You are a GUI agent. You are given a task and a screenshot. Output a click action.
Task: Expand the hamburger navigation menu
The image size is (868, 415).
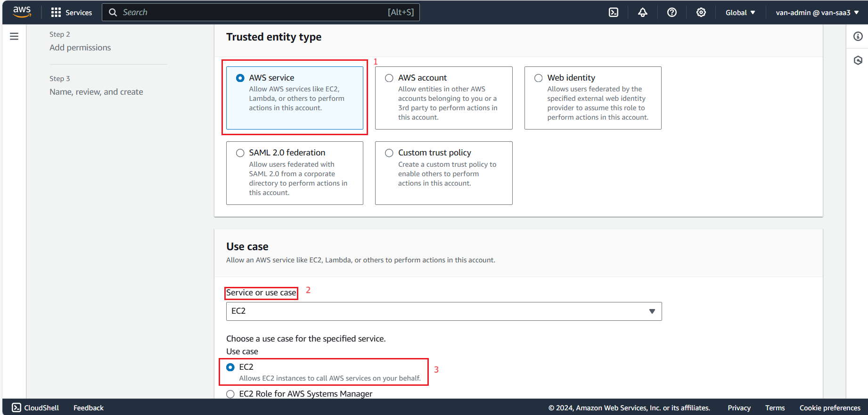(14, 36)
